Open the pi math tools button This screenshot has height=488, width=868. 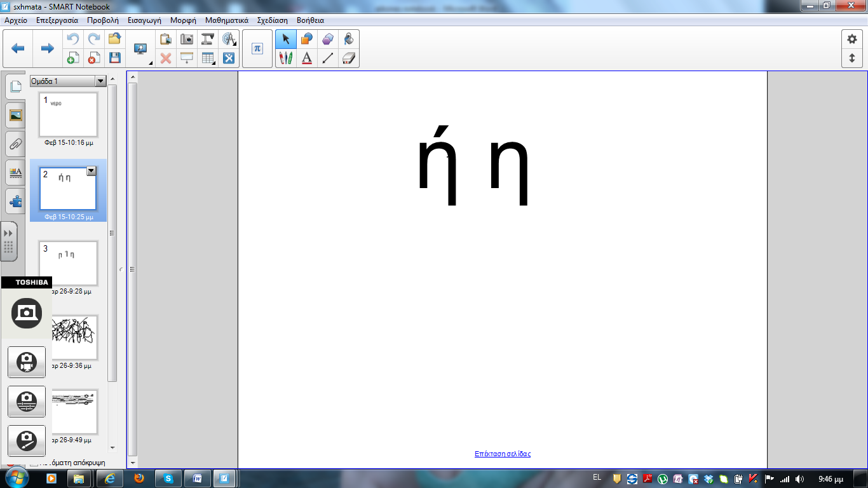click(x=257, y=48)
